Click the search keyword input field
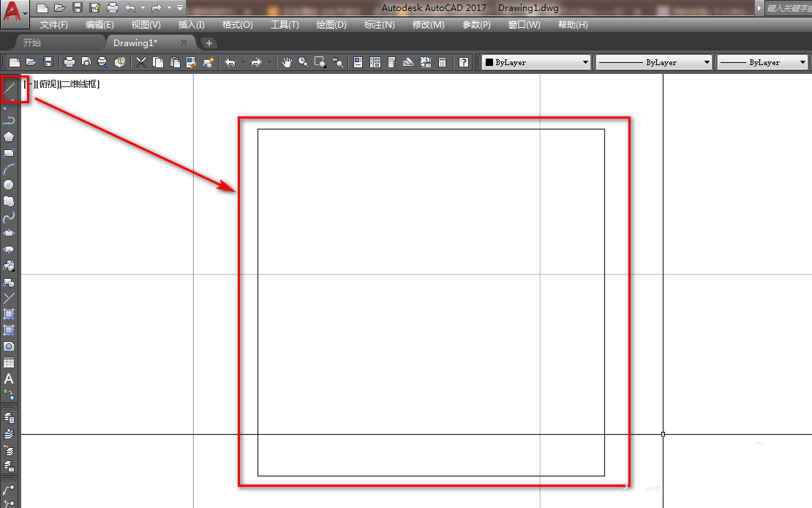The width and height of the screenshot is (812, 508). 788,8
